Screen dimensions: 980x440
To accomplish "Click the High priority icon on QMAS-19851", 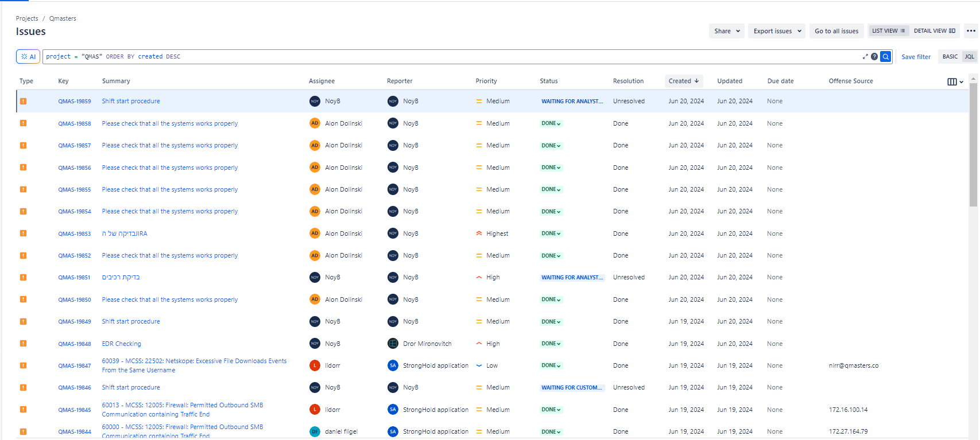I will (x=479, y=277).
